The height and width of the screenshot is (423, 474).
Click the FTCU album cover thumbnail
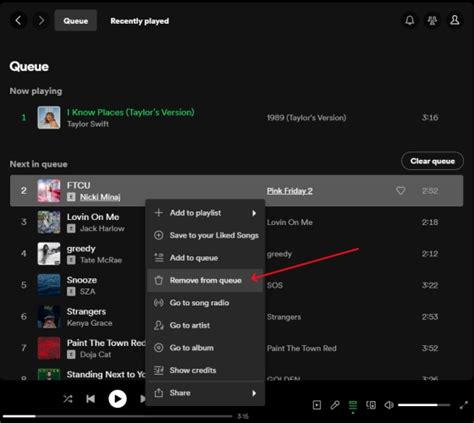(x=49, y=190)
